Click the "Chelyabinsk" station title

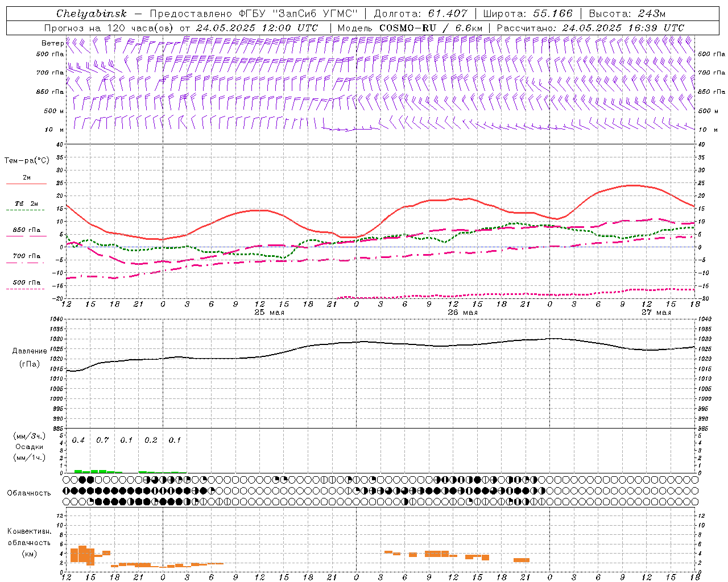[91, 14]
